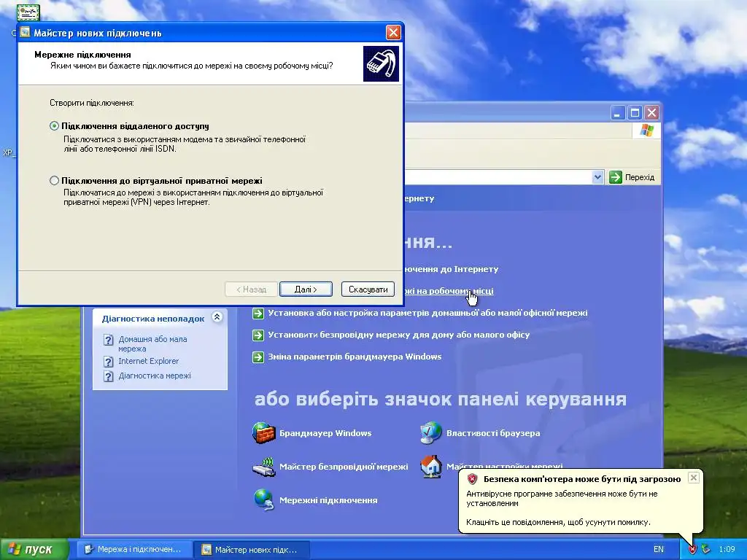Screen dimensions: 747x560
Task: Click the desktop icon above the wizard
Action: tap(28, 12)
